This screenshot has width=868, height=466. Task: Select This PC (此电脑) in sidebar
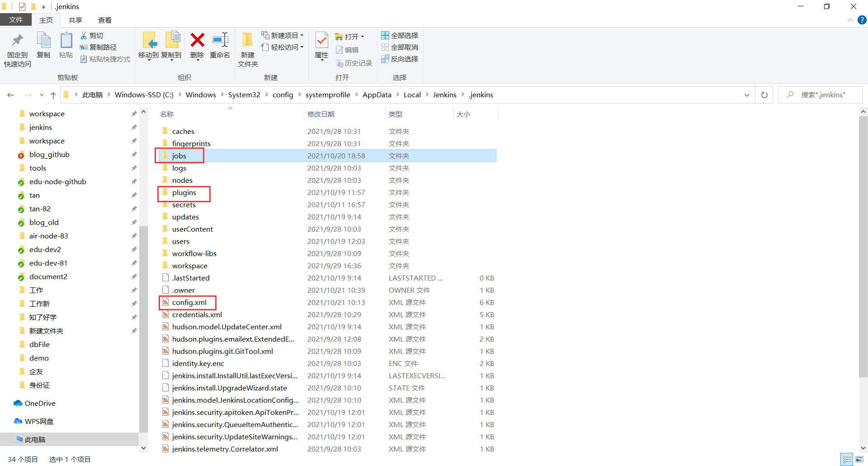(70, 439)
